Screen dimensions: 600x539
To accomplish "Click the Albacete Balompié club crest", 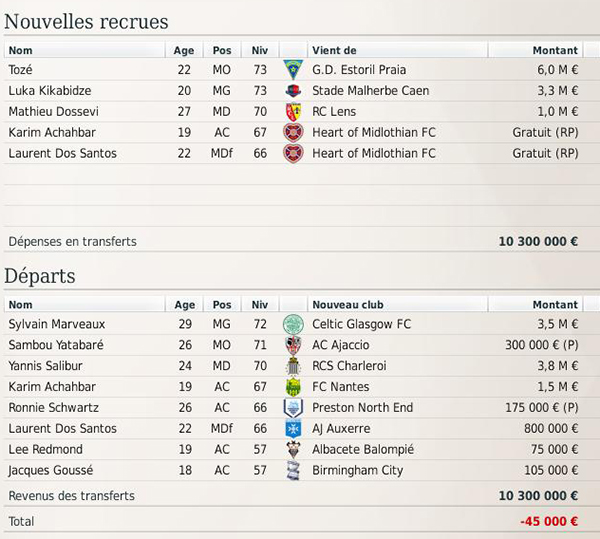I will tap(293, 449).
